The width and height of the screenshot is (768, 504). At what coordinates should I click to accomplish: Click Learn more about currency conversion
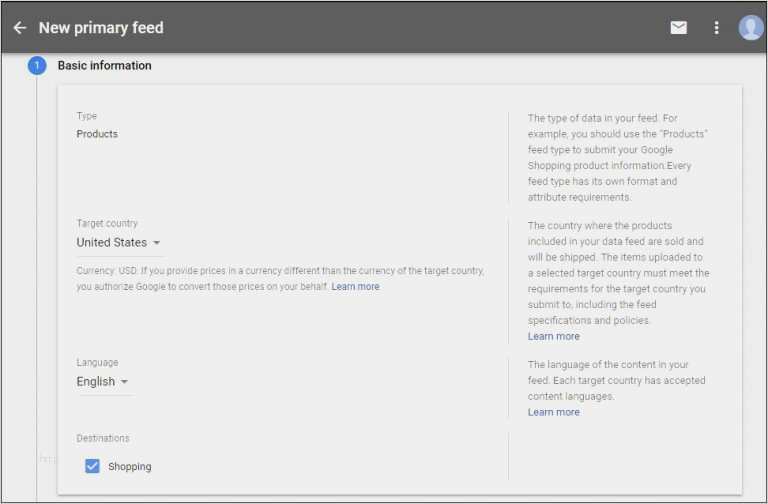(x=355, y=287)
